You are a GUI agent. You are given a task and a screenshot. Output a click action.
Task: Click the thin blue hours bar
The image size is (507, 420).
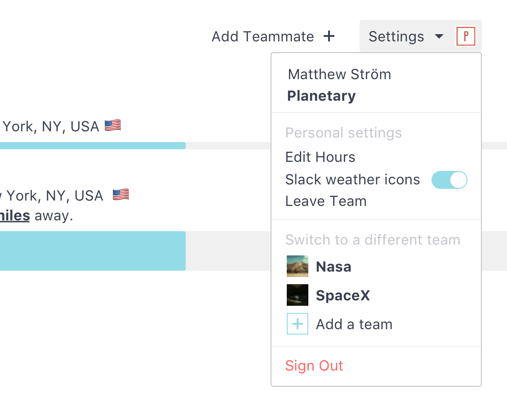pyautogui.click(x=90, y=146)
